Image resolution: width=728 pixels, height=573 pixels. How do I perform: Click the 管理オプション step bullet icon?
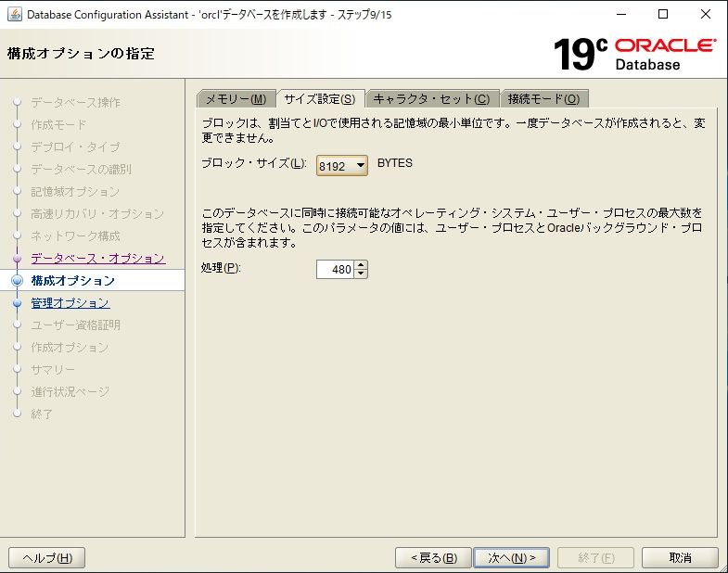[x=18, y=303]
